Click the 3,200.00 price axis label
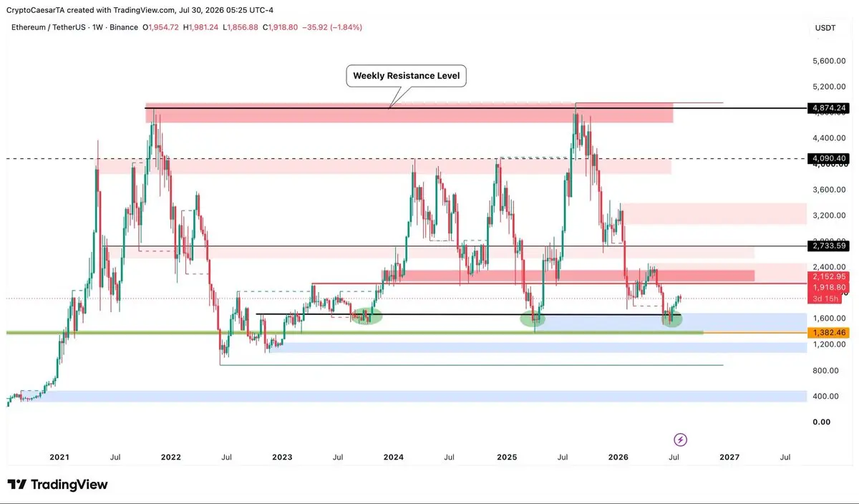Viewport: 859px width, 504px height. click(830, 215)
